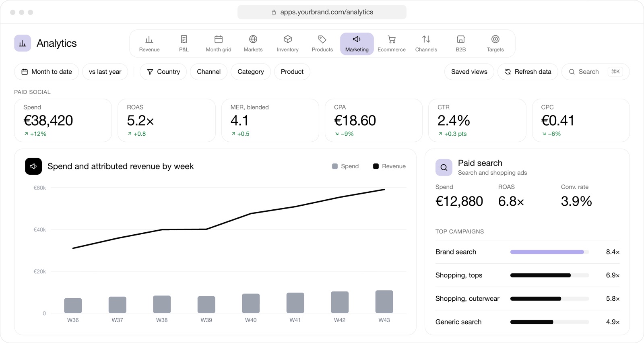Click the funnel icon on the Country filter
644x343 pixels.
point(150,72)
